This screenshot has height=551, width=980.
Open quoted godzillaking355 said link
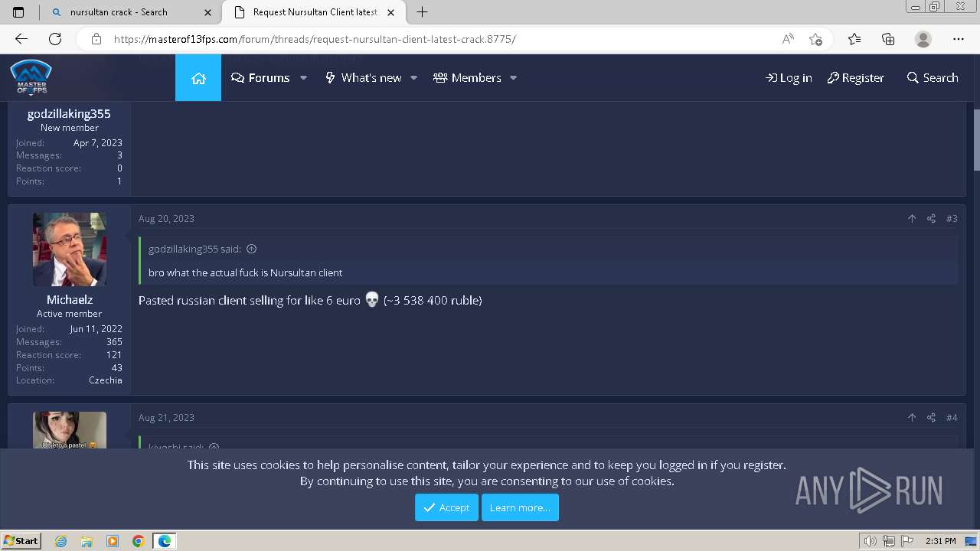194,249
